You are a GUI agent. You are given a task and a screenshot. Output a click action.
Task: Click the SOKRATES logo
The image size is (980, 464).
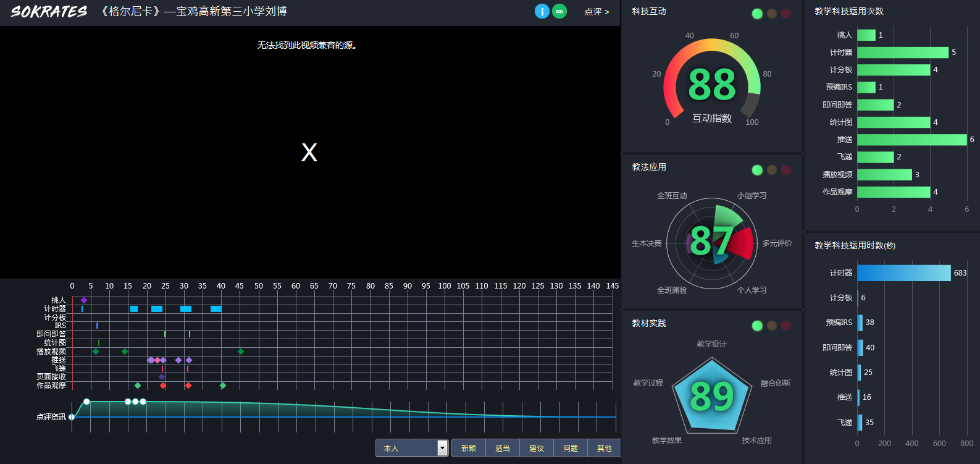tap(49, 12)
